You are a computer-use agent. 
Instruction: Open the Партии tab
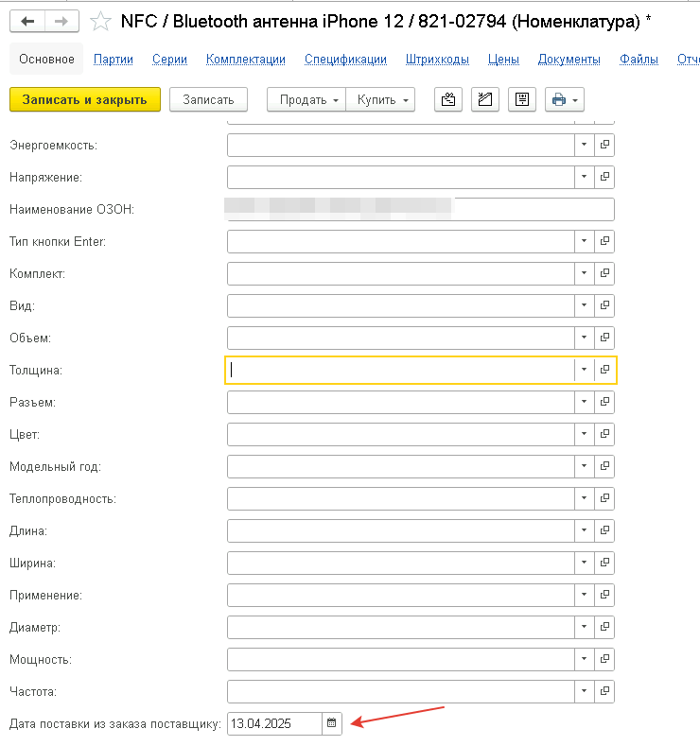(114, 60)
